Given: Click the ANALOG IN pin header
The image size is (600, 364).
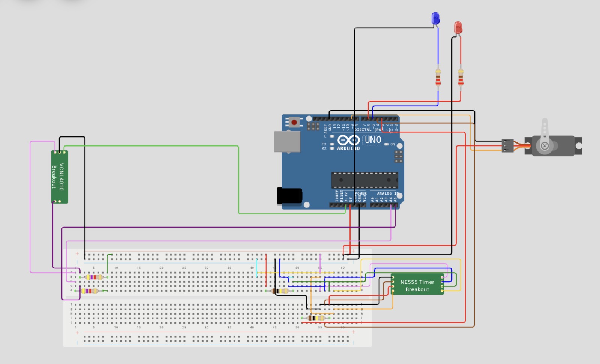Looking at the screenshot, I should pos(384,205).
